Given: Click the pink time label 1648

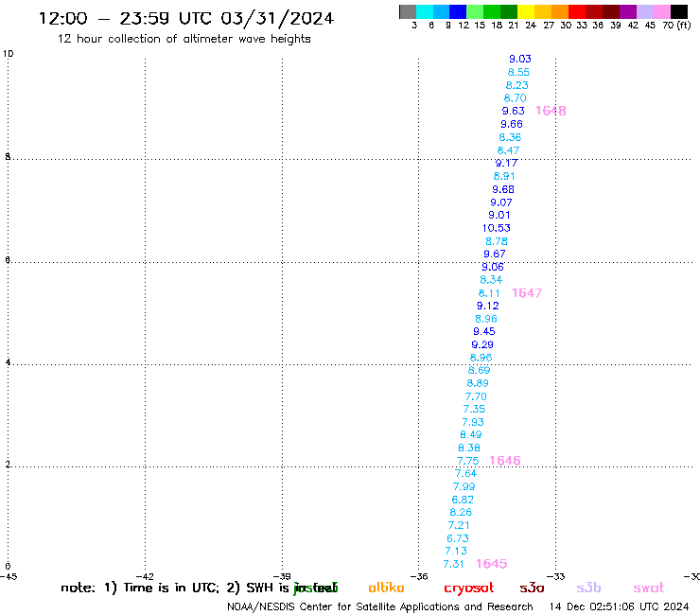Looking at the screenshot, I should (x=551, y=111).
